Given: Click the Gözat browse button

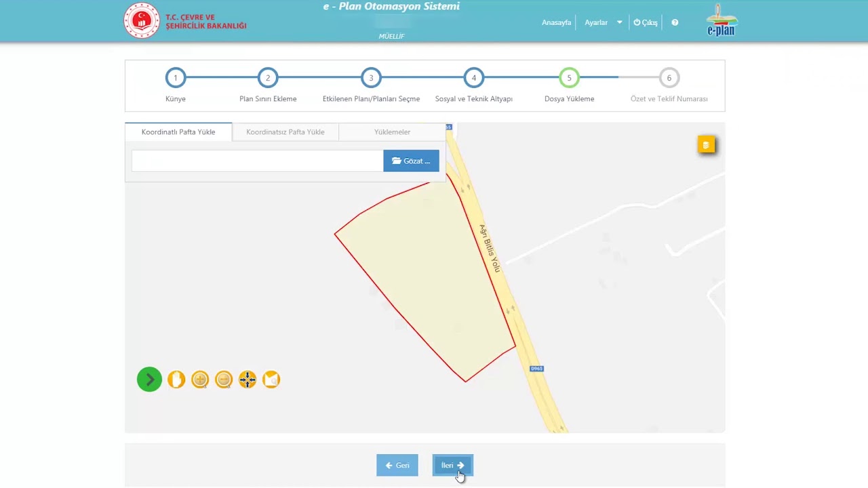Looking at the screenshot, I should 411,161.
